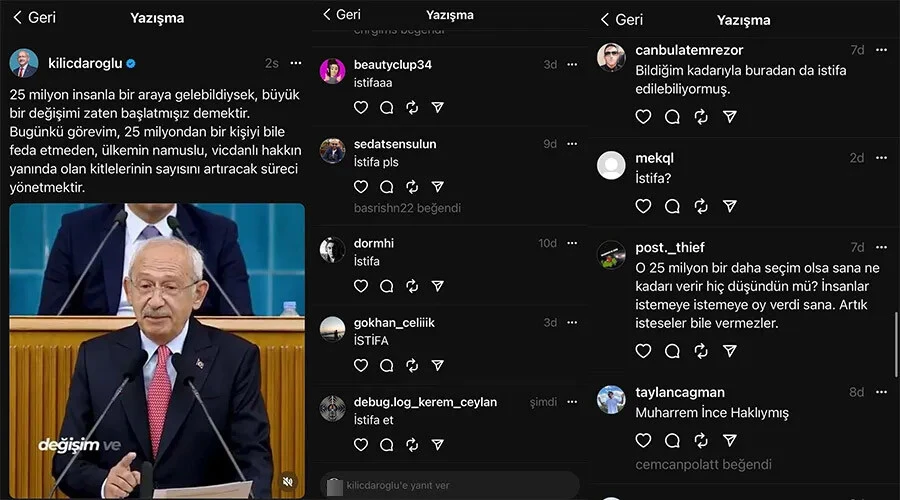Unmute the video using the speaker icon
The height and width of the screenshot is (500, 900).
288,481
